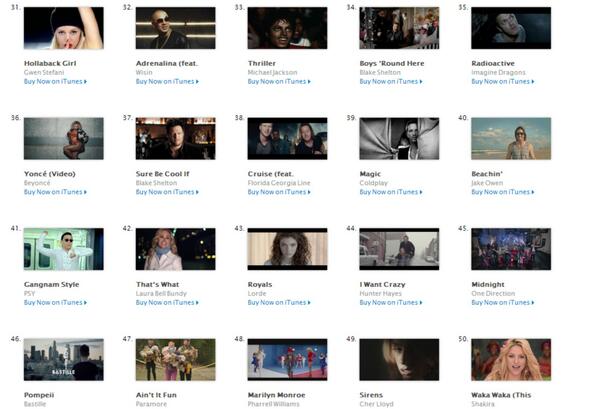The image size is (600, 409).
Task: Open the Yoncé (Video) thumbnail
Action: pos(64,139)
